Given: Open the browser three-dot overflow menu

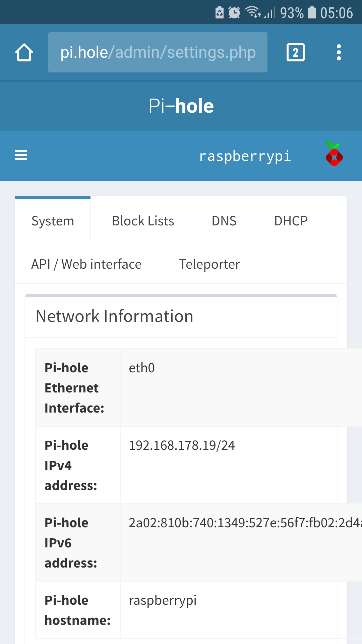Looking at the screenshot, I should pyautogui.click(x=339, y=52).
